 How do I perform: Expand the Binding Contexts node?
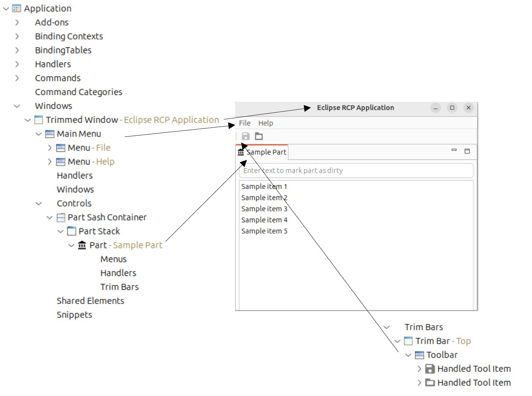(17, 36)
